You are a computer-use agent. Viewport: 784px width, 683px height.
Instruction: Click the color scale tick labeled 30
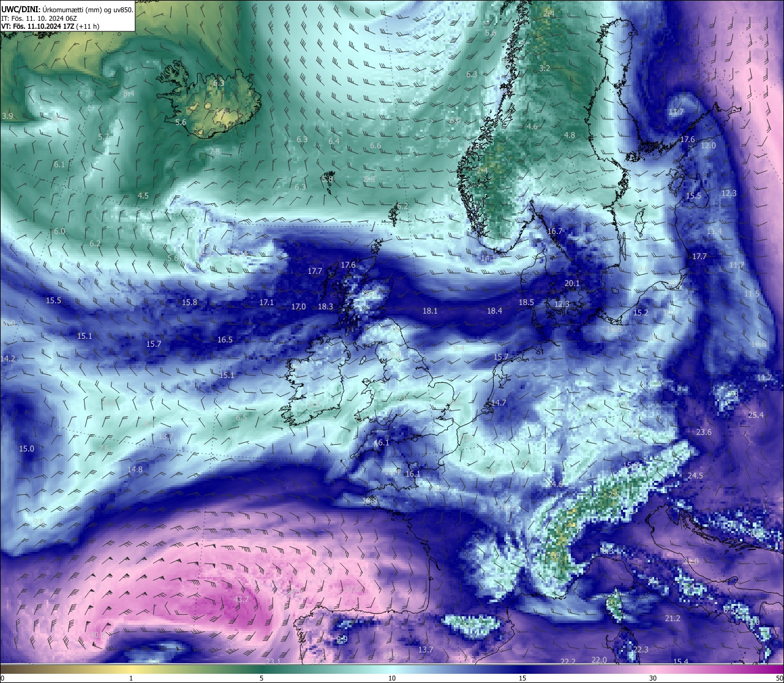[x=653, y=678]
